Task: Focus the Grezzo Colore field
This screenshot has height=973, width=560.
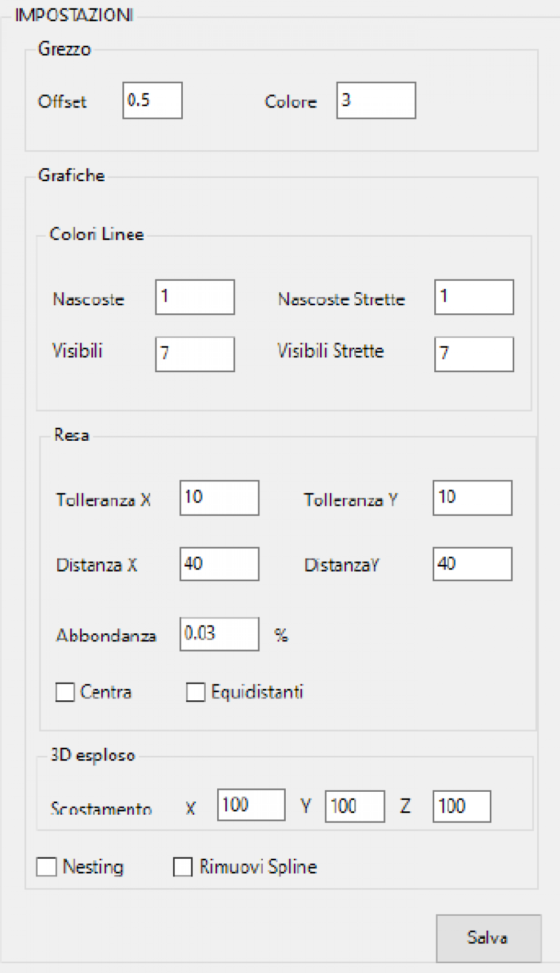Action: tap(376, 101)
